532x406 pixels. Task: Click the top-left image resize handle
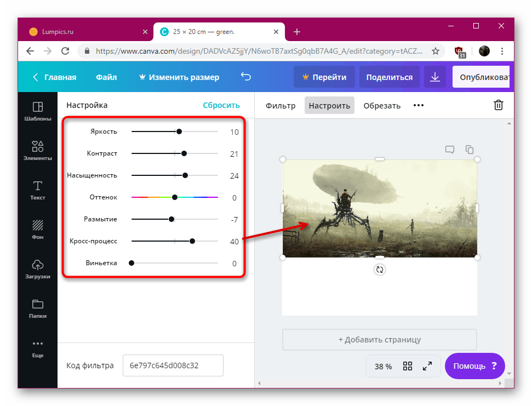[283, 159]
